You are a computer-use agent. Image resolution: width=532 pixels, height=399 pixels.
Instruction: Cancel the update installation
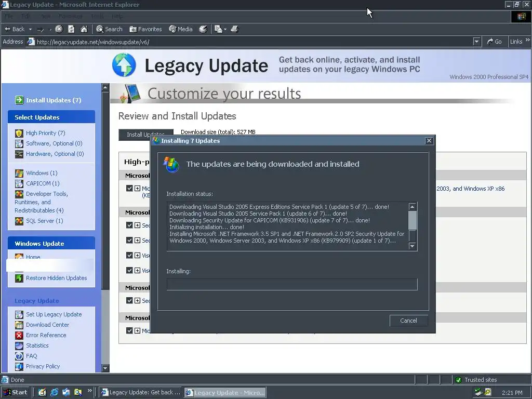(x=408, y=321)
